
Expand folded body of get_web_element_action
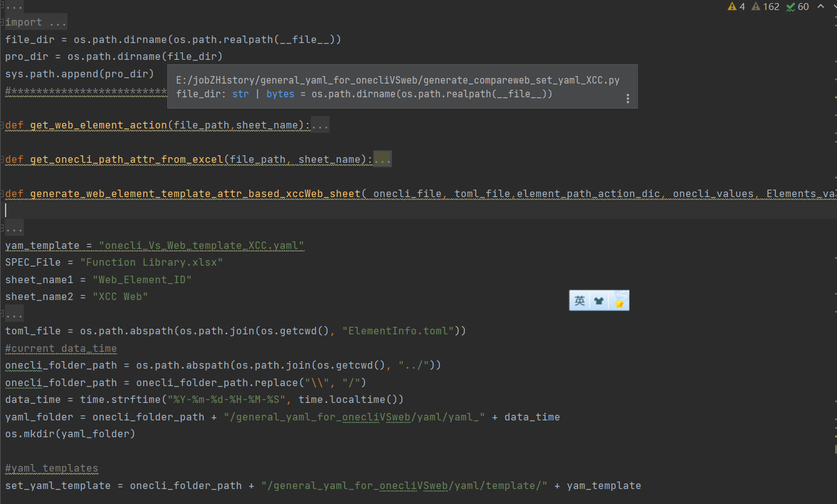[320, 125]
